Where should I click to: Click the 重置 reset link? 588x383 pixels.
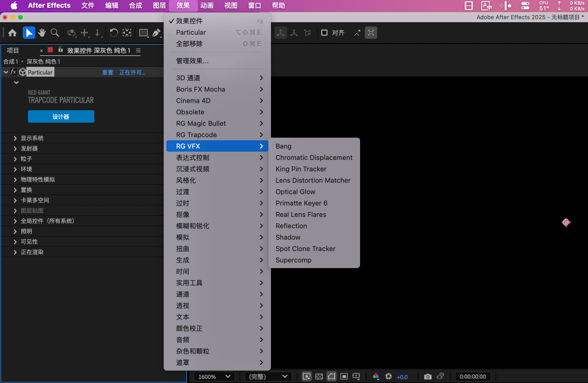coord(107,72)
